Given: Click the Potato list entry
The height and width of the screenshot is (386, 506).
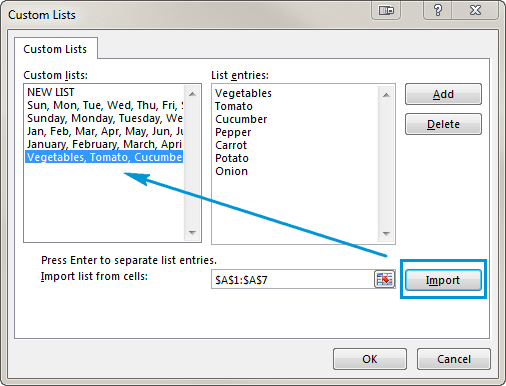Looking at the screenshot, I should point(232,158).
